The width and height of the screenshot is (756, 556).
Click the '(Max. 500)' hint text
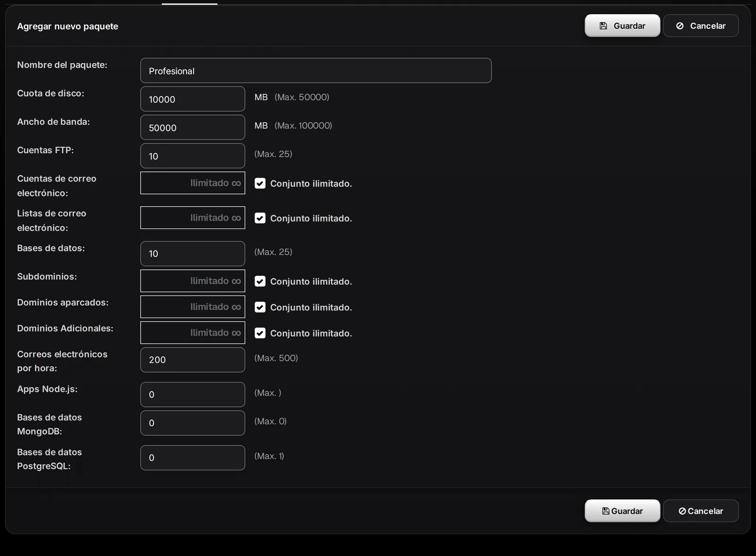(x=276, y=358)
